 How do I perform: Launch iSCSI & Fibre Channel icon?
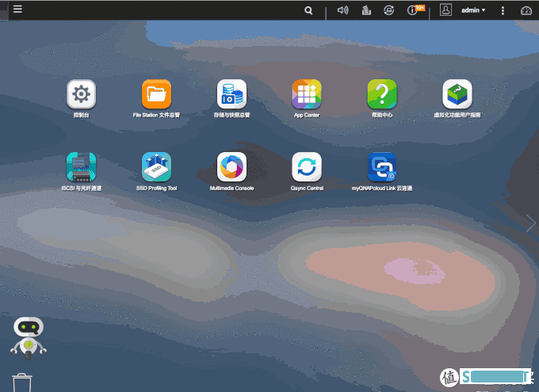tap(81, 167)
